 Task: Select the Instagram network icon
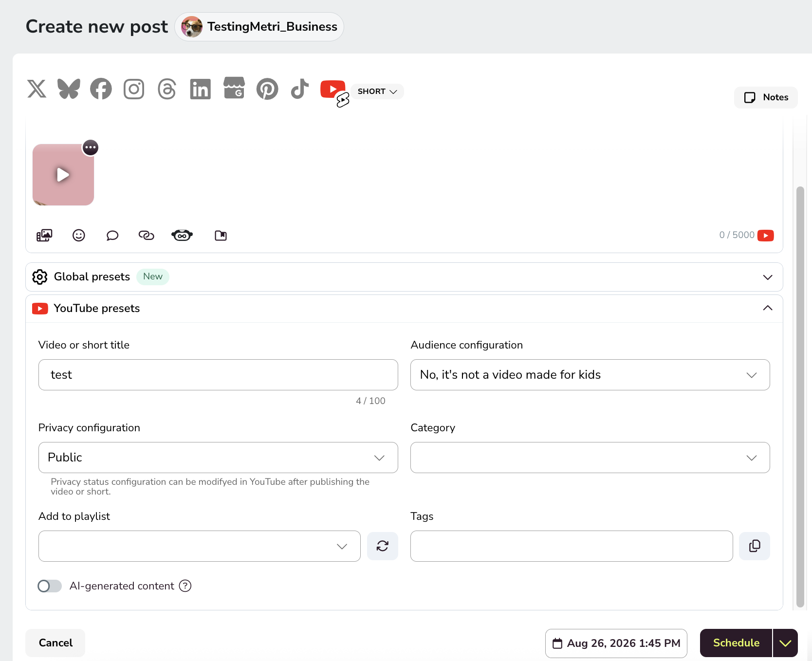click(x=134, y=89)
